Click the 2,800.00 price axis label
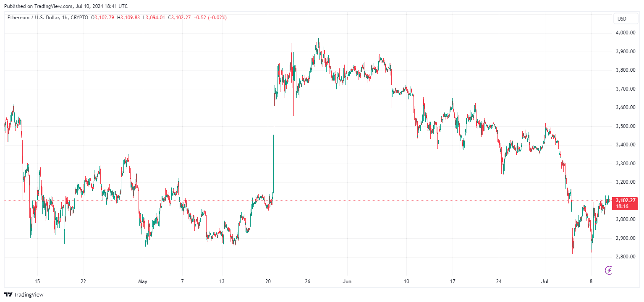Image resolution: width=644 pixels, height=302 pixels. [x=625, y=257]
